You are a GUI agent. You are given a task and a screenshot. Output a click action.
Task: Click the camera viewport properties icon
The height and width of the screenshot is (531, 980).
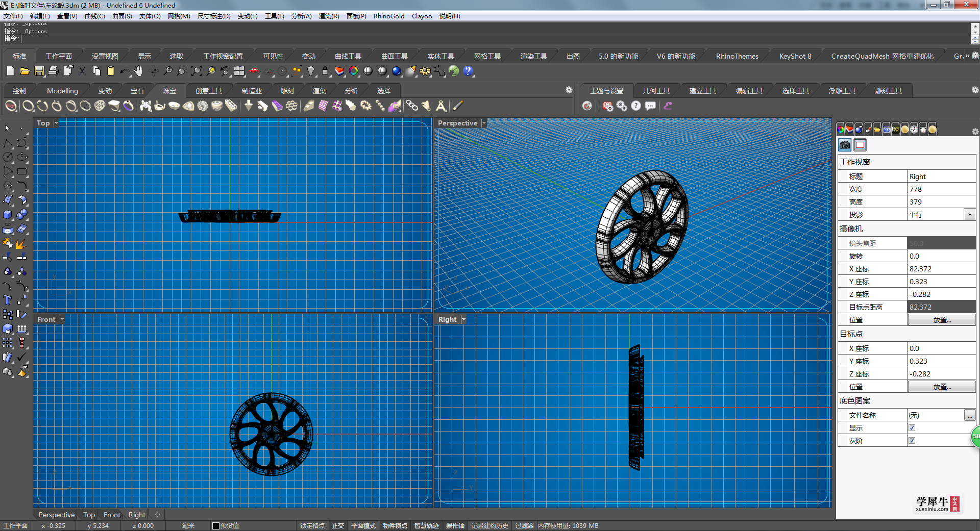pyautogui.click(x=845, y=145)
